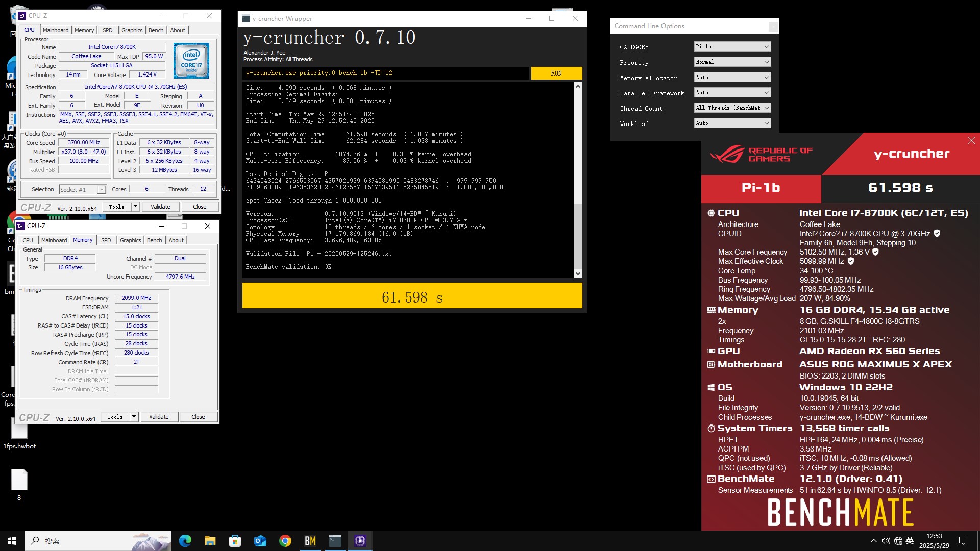Click the Pi-1b red label in BenchMate
The width and height of the screenshot is (980, 551).
pyautogui.click(x=761, y=188)
